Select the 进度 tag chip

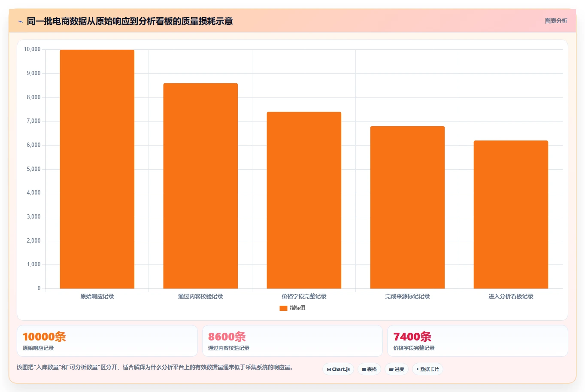click(396, 369)
